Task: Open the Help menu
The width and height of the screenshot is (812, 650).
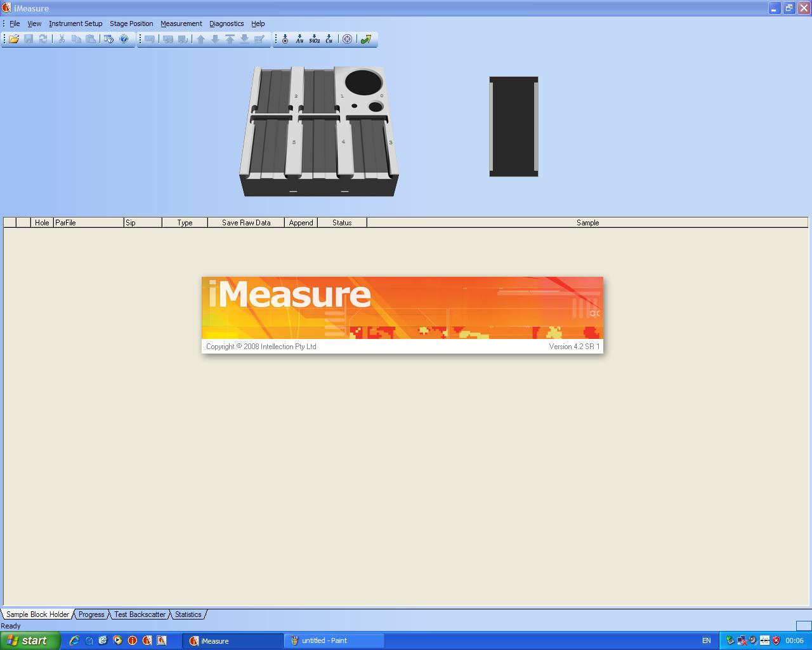Action: 258,23
